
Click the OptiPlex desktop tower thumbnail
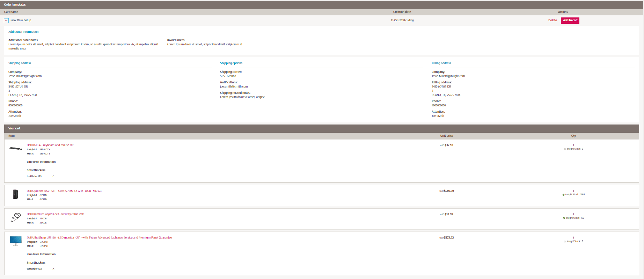click(15, 194)
